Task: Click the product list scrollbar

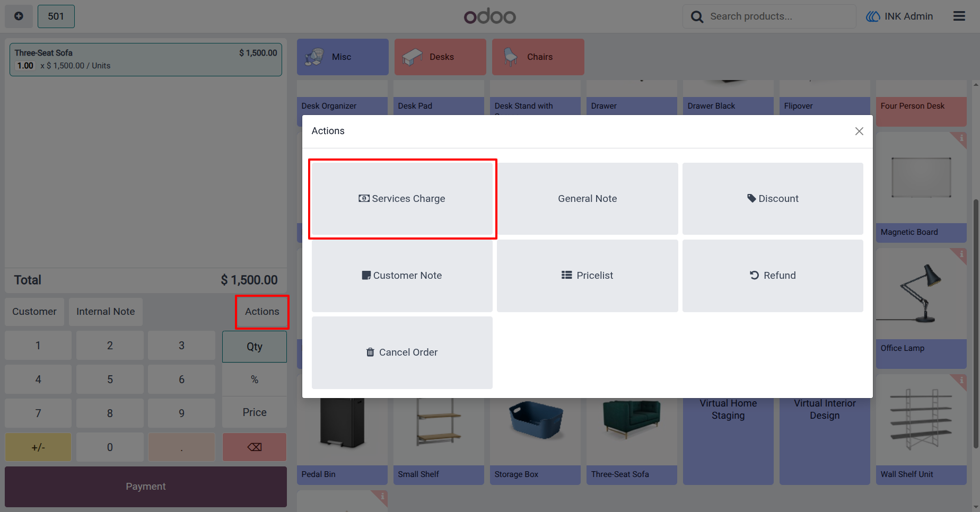Action: (x=976, y=323)
